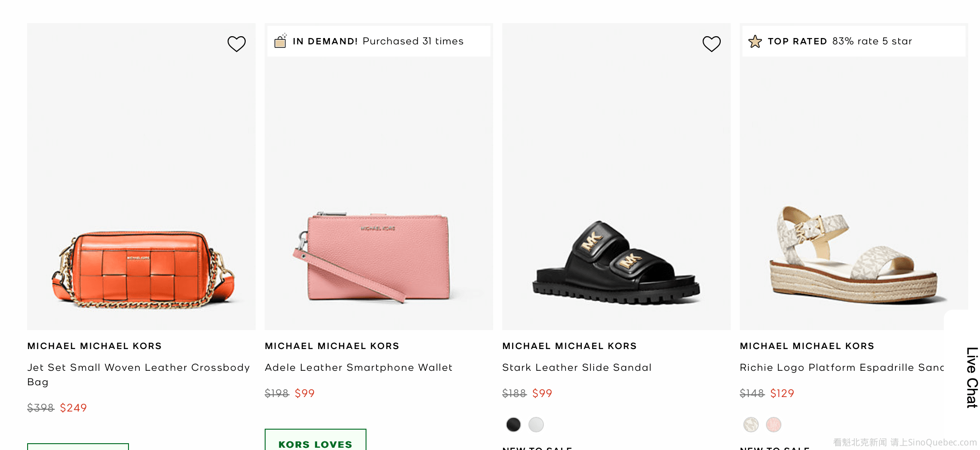Open the Live Chat side tab

pyautogui.click(x=972, y=377)
